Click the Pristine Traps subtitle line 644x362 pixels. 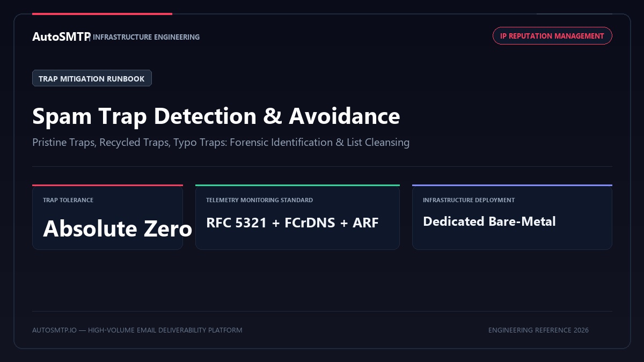click(221, 142)
